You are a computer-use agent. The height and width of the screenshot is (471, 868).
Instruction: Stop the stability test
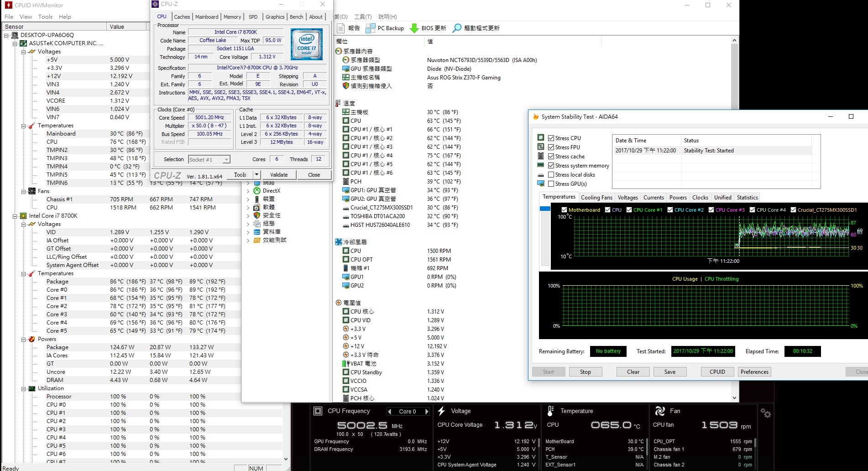(x=586, y=372)
